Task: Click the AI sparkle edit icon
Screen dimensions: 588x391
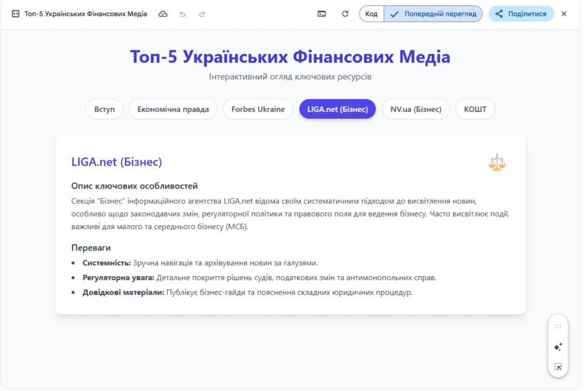Action: [x=558, y=346]
